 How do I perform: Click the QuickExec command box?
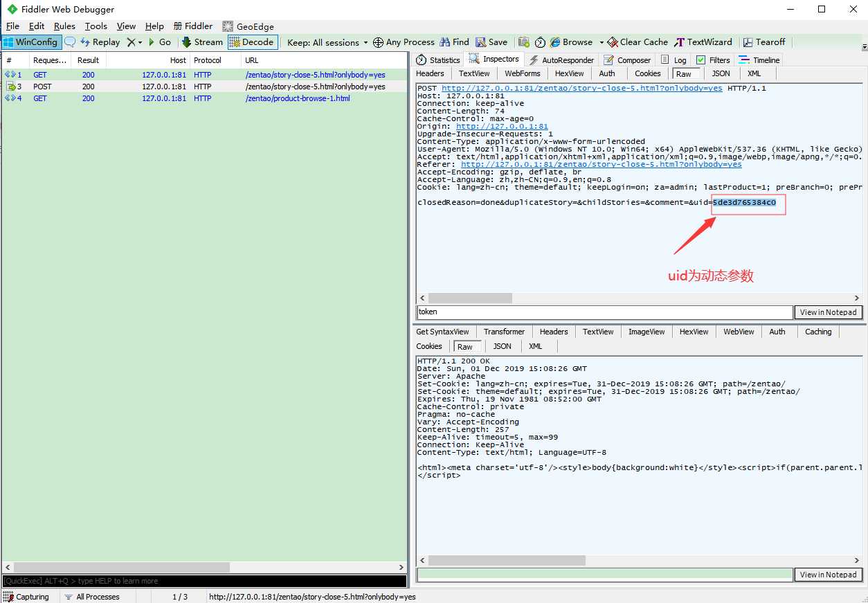[x=204, y=581]
